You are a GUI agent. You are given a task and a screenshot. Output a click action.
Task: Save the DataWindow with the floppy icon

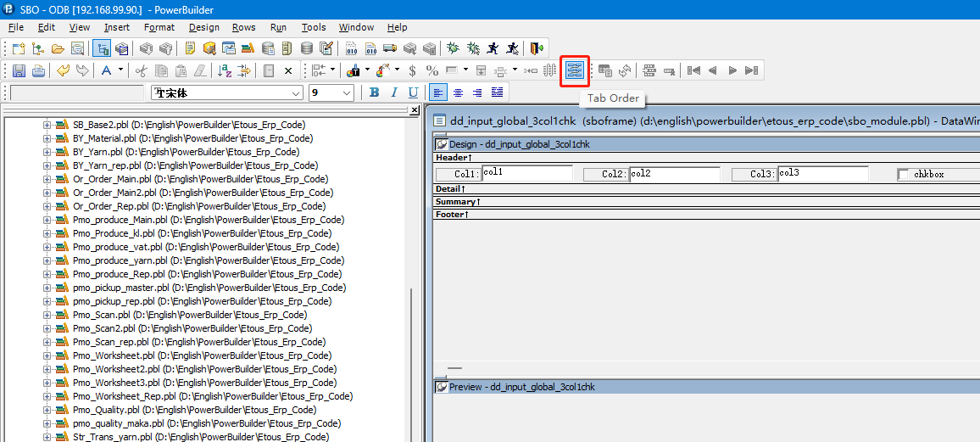(19, 70)
